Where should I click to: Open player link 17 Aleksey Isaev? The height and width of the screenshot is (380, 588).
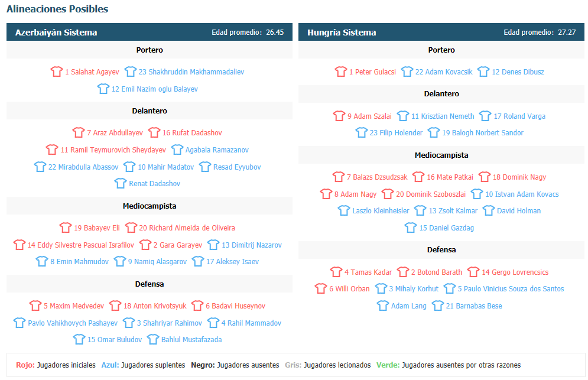tap(232, 261)
